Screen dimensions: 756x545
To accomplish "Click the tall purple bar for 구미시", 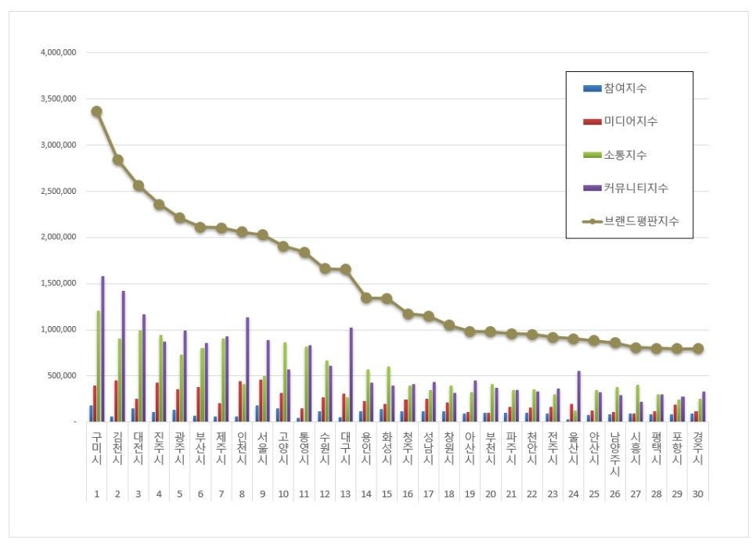I will pyautogui.click(x=103, y=349).
